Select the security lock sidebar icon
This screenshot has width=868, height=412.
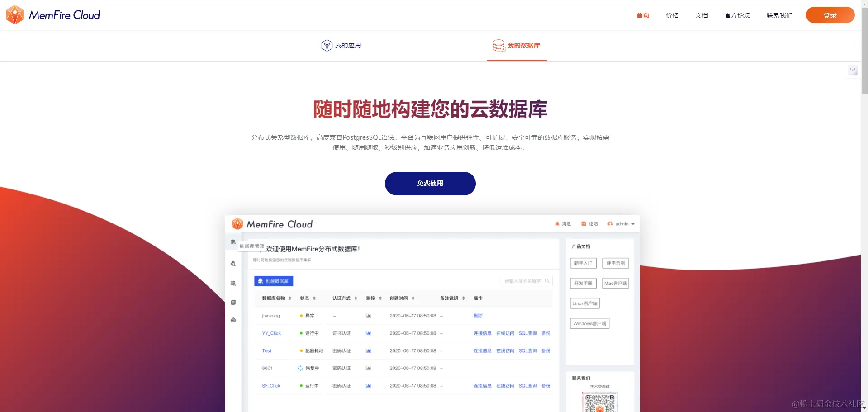(x=233, y=320)
